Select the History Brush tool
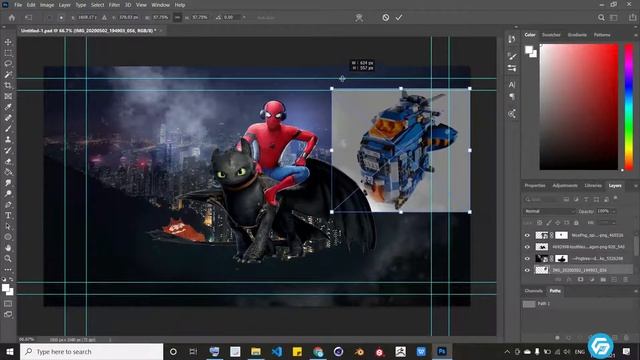The width and height of the screenshot is (640, 360). point(8,150)
